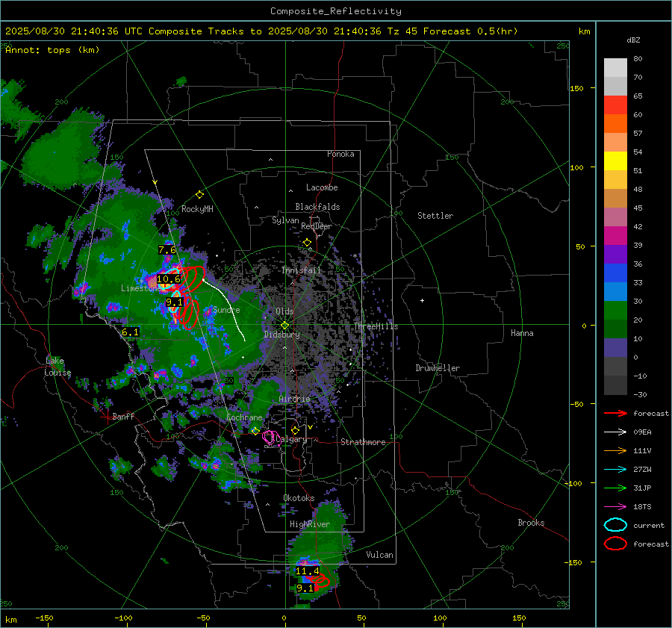Click the Lacombe city label
Screen dimensions: 672x628
pyautogui.click(x=322, y=187)
